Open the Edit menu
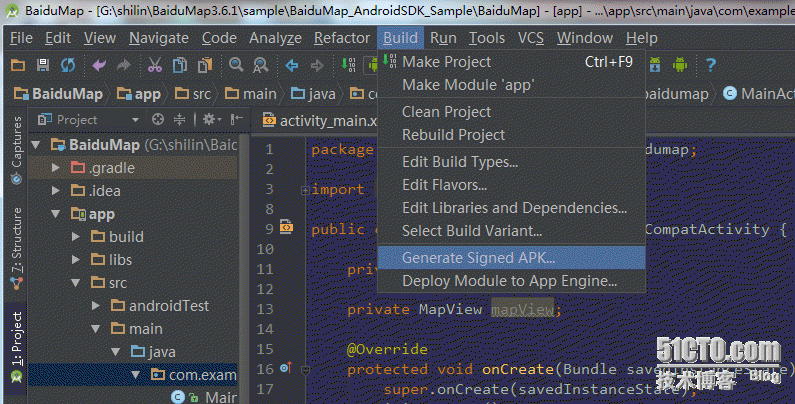The width and height of the screenshot is (795, 404). tap(58, 38)
